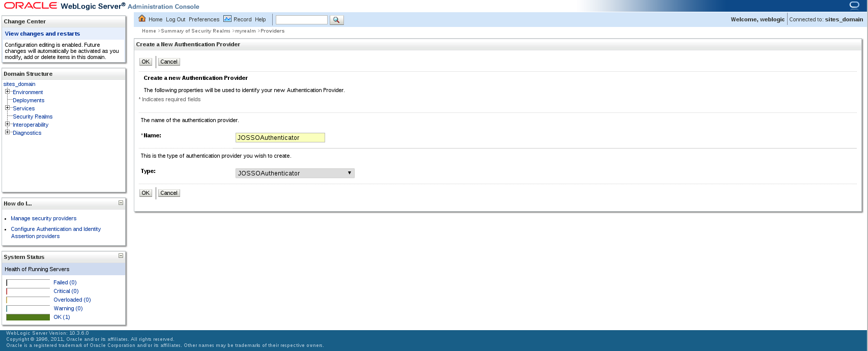The image size is (868, 351).
Task: Click the green OK health bar
Action: pyautogui.click(x=28, y=317)
